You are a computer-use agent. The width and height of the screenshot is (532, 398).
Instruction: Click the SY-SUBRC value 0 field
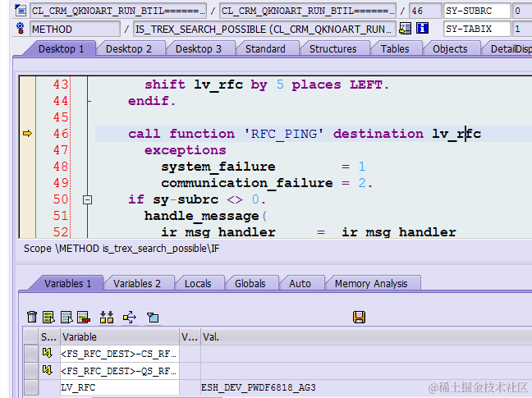click(x=522, y=11)
